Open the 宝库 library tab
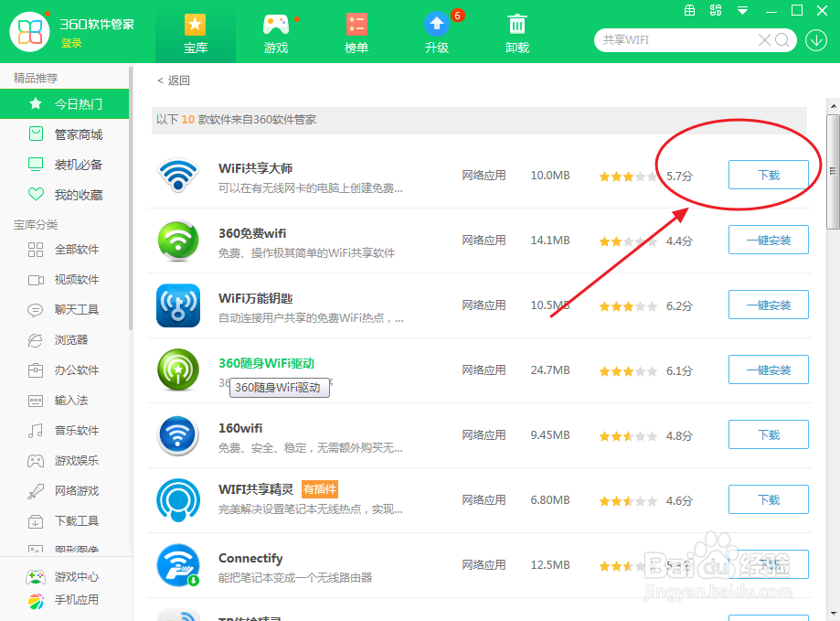The width and height of the screenshot is (840, 621). 196,33
